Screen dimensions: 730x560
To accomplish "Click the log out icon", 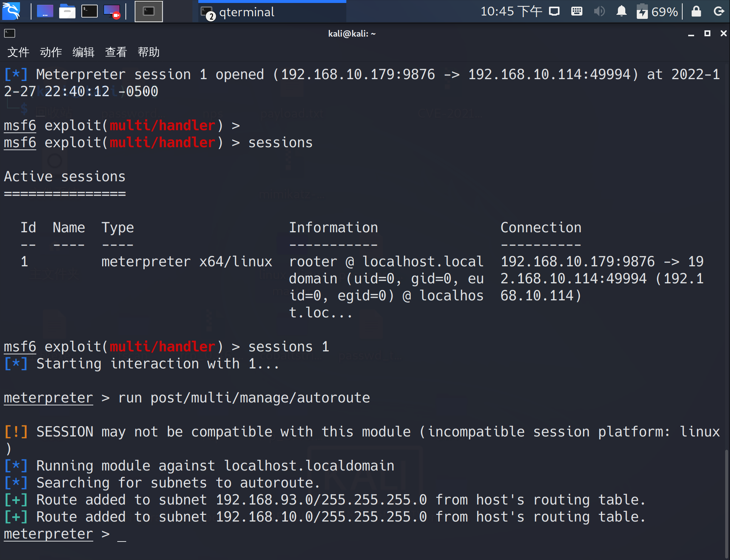I will point(719,11).
